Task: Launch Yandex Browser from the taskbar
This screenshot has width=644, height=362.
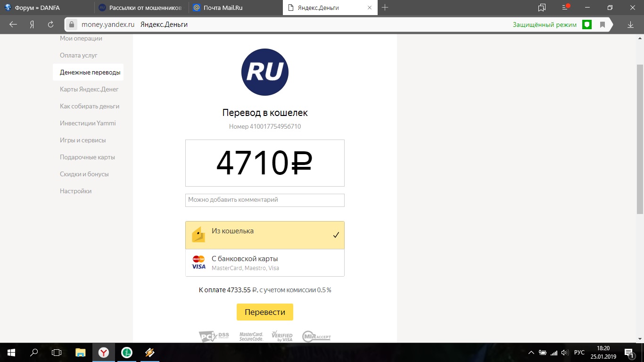Action: pos(104,352)
